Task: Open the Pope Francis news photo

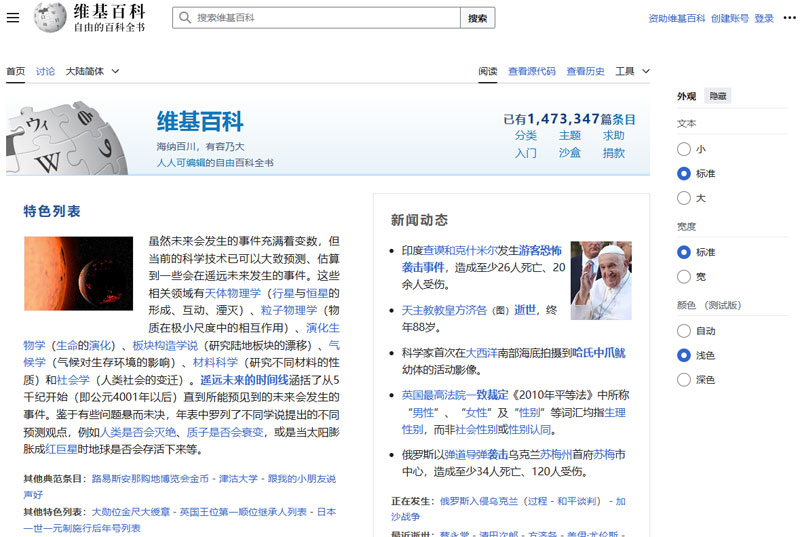Action: pyautogui.click(x=601, y=280)
